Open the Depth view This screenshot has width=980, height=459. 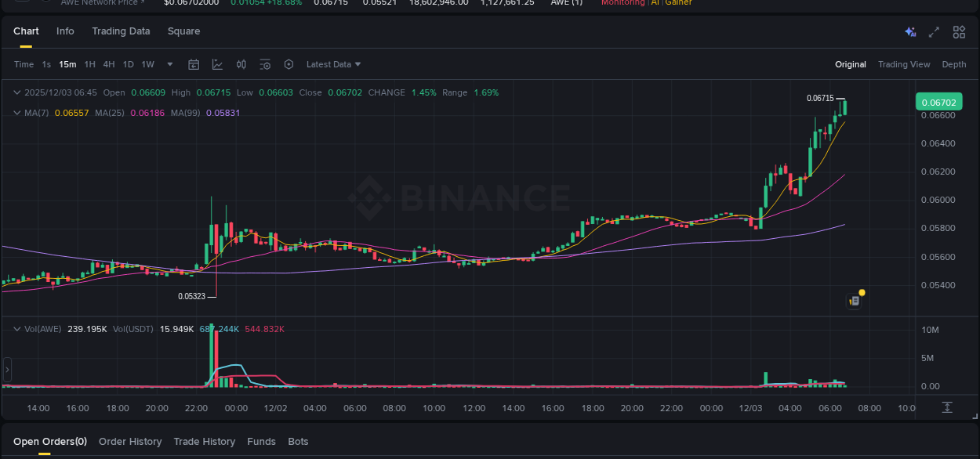click(x=954, y=64)
